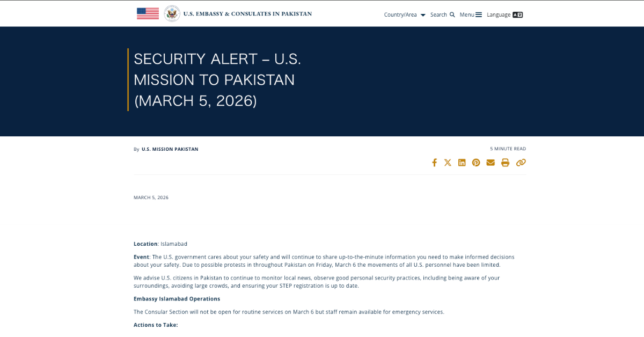Click the U.S. flag icon in header
644x337 pixels.
tap(148, 13)
